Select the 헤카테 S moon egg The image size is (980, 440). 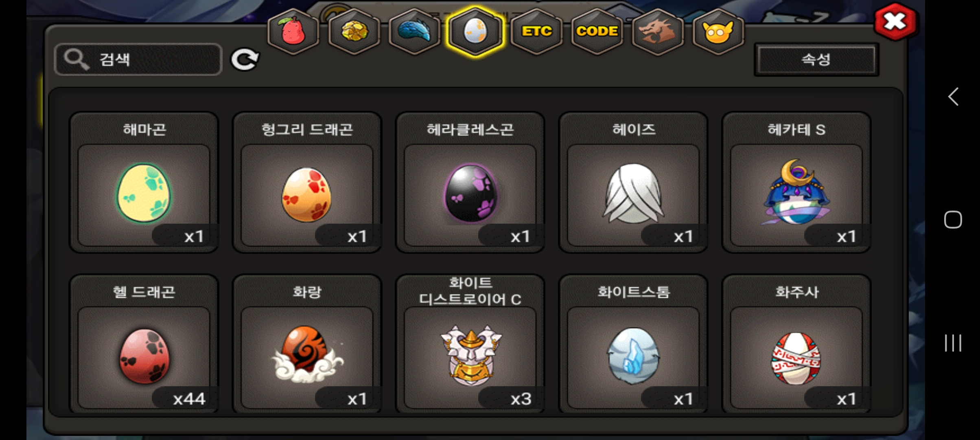pos(796,183)
